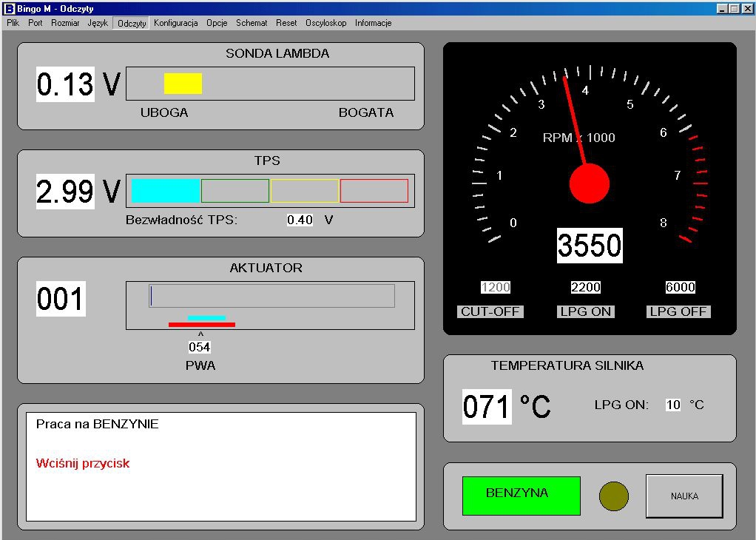Toggle the green BENZYNA fuel button
Screen dimensions: 756x540
(x=521, y=496)
